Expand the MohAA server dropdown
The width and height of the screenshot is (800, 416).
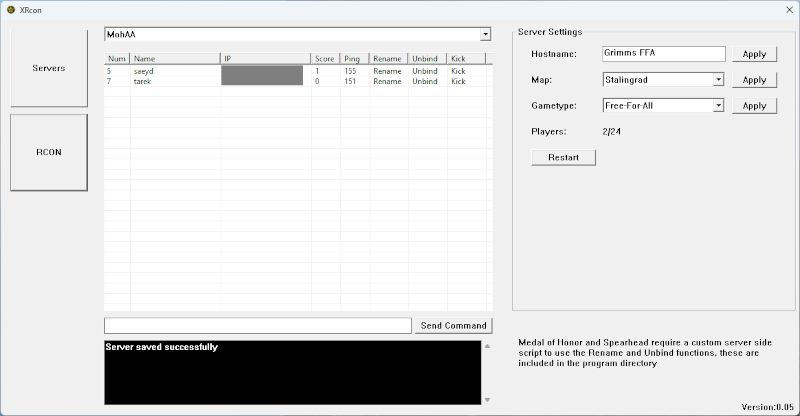[x=485, y=34]
